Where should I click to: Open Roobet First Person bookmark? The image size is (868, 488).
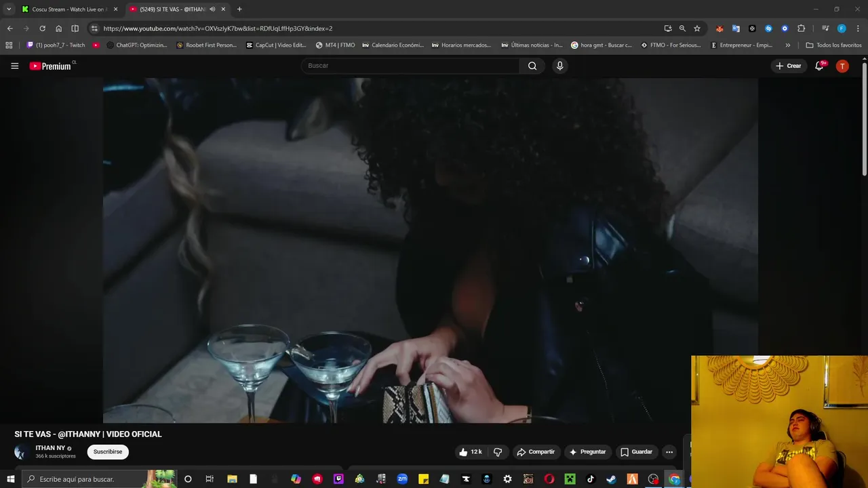tap(207, 45)
